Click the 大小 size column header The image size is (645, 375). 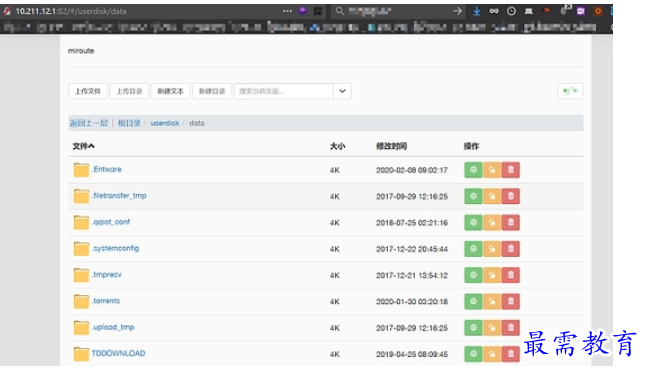337,146
